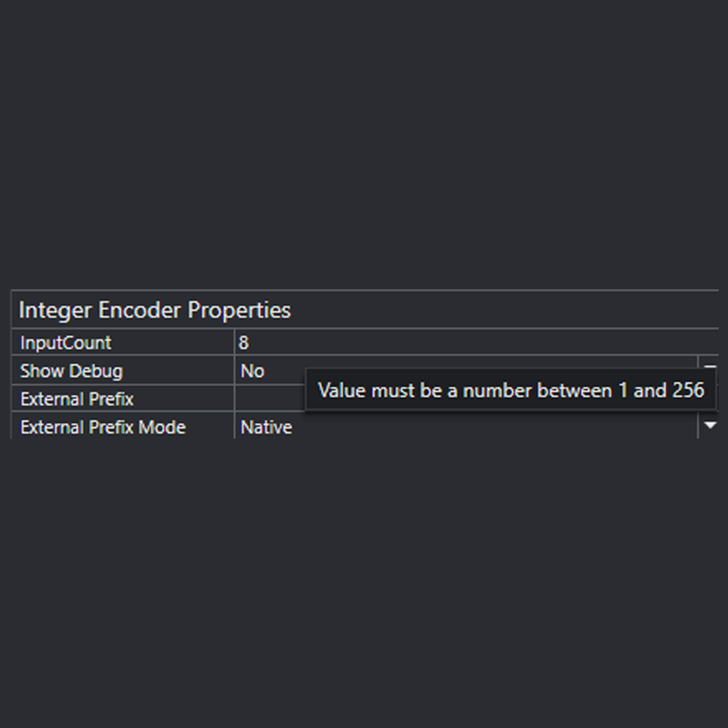Click the dash control on the Show Debug row
The height and width of the screenshot is (728, 728).
(x=710, y=365)
